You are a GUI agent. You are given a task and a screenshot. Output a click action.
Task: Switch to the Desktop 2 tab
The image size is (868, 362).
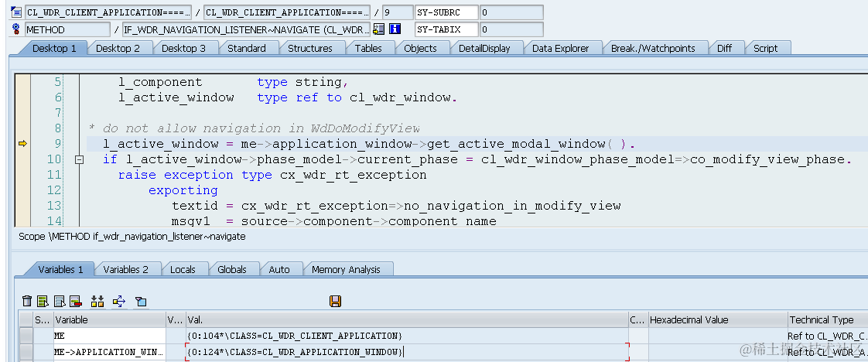click(118, 48)
